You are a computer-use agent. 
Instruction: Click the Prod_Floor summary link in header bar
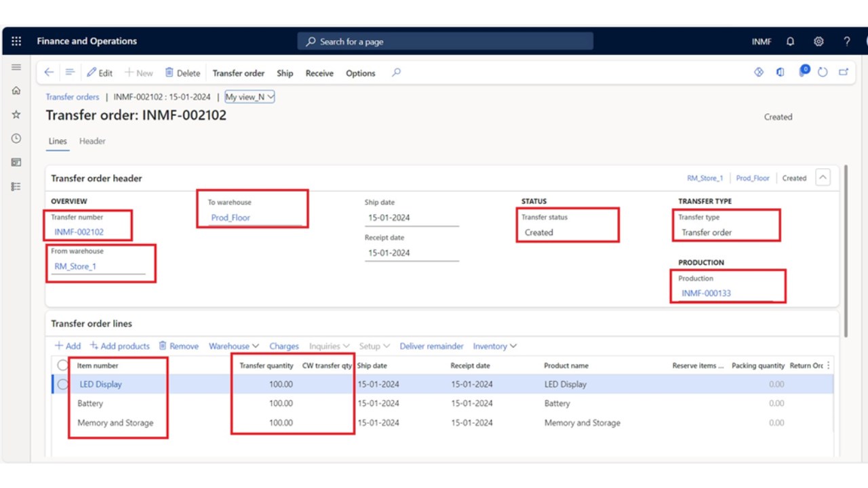(x=753, y=178)
